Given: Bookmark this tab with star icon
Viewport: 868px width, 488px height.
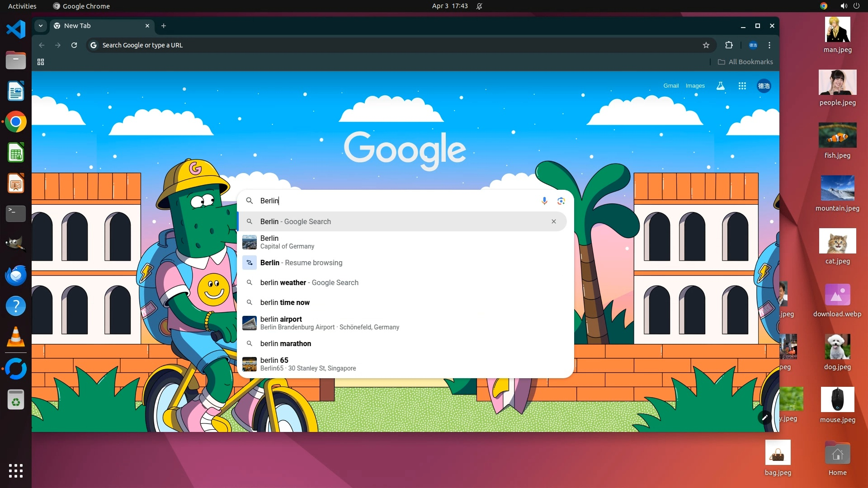Looking at the screenshot, I should (706, 45).
